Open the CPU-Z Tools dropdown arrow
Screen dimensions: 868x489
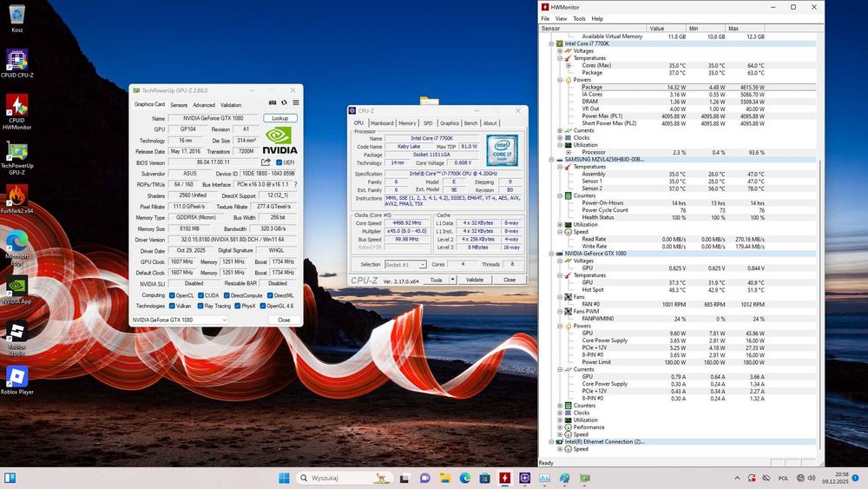point(452,280)
